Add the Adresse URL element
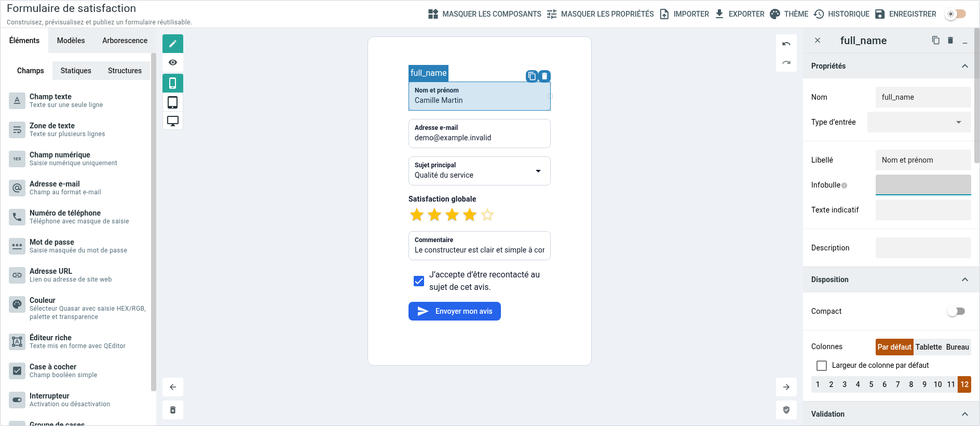This screenshot has height=426, width=980. pos(78,275)
